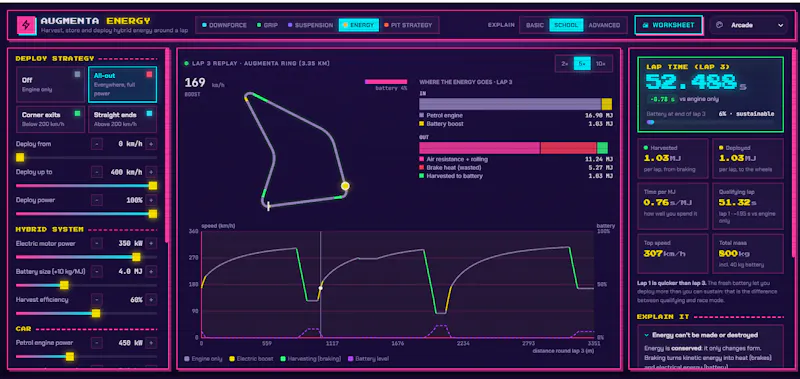Set replay speed to 10x

coord(601,64)
